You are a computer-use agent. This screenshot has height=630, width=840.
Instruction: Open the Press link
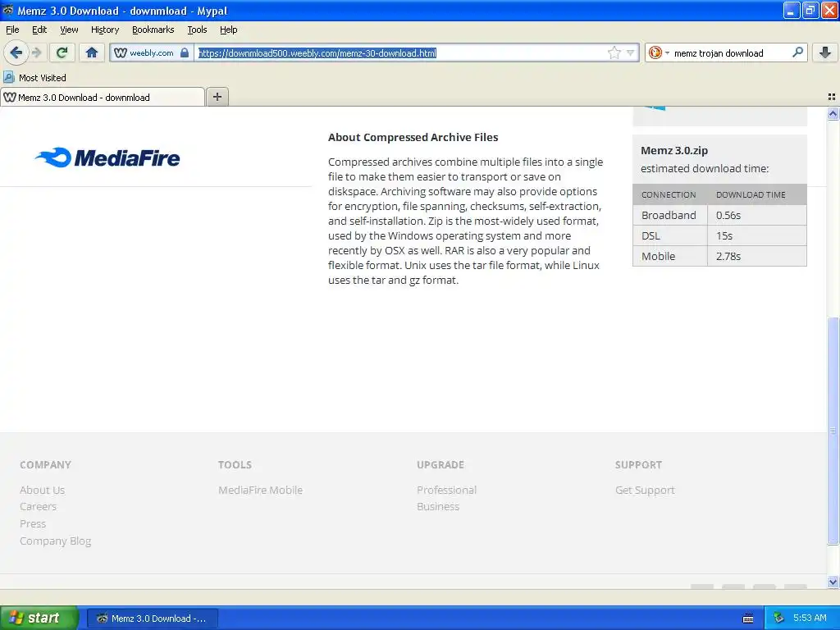click(33, 523)
